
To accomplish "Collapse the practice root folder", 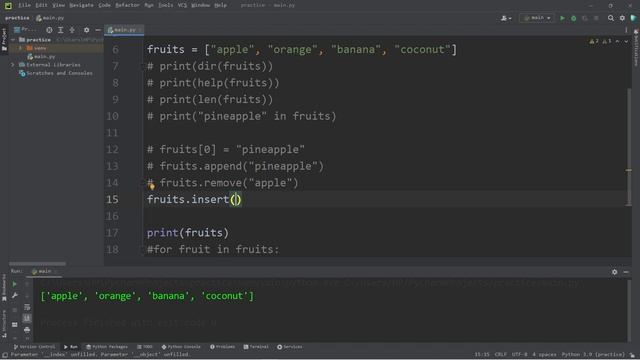I will click(13, 40).
